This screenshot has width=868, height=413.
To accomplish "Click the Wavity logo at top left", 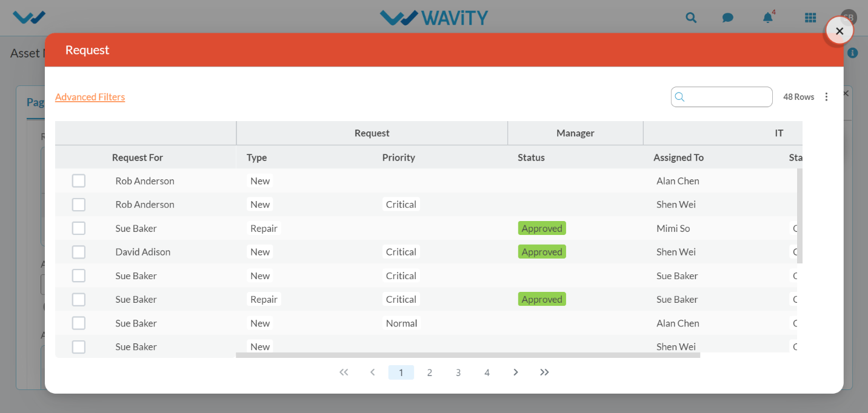I will [29, 18].
